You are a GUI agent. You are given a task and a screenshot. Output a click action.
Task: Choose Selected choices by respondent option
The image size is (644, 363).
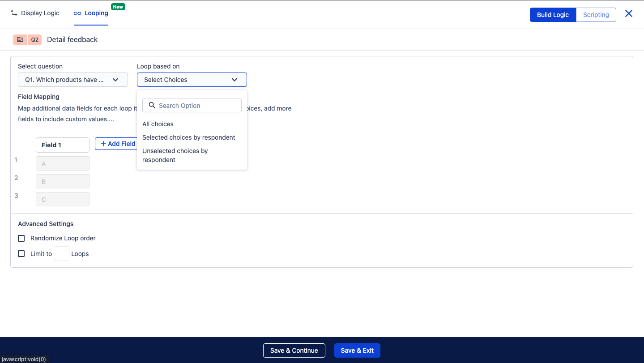coord(188,137)
